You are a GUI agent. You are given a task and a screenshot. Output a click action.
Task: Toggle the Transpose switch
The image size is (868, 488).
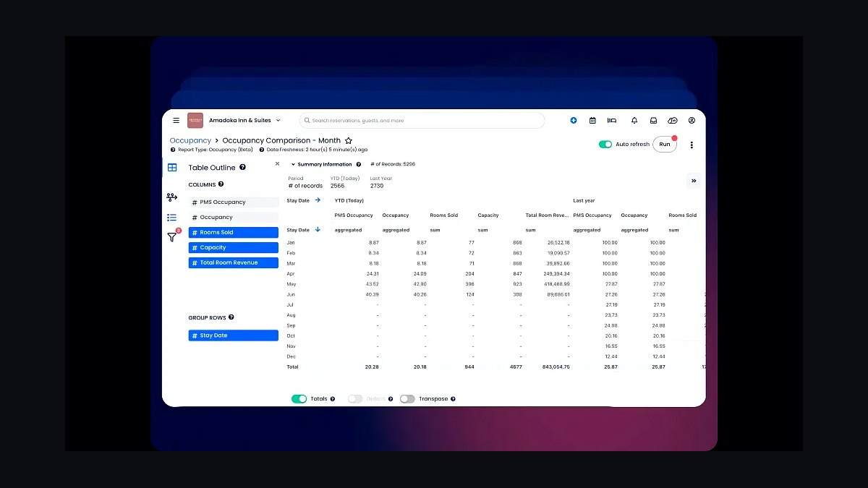tap(407, 398)
